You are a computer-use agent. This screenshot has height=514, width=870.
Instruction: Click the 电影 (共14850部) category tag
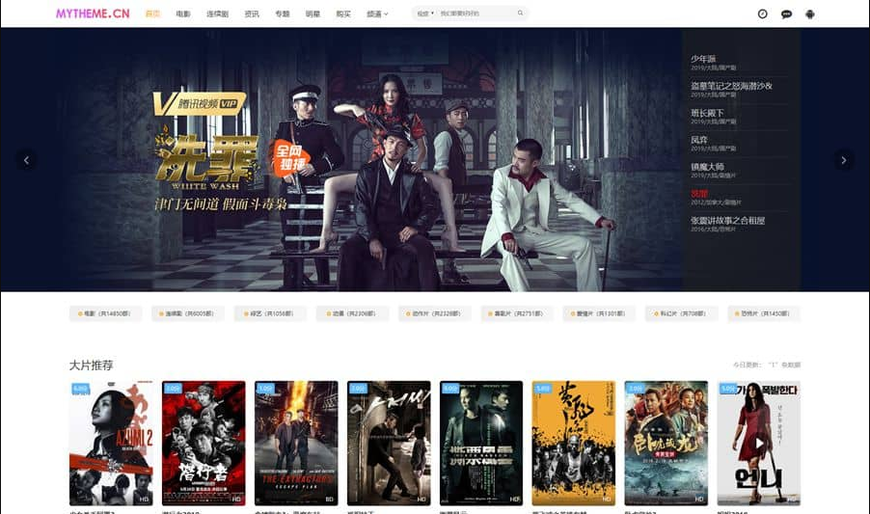[x=106, y=314]
